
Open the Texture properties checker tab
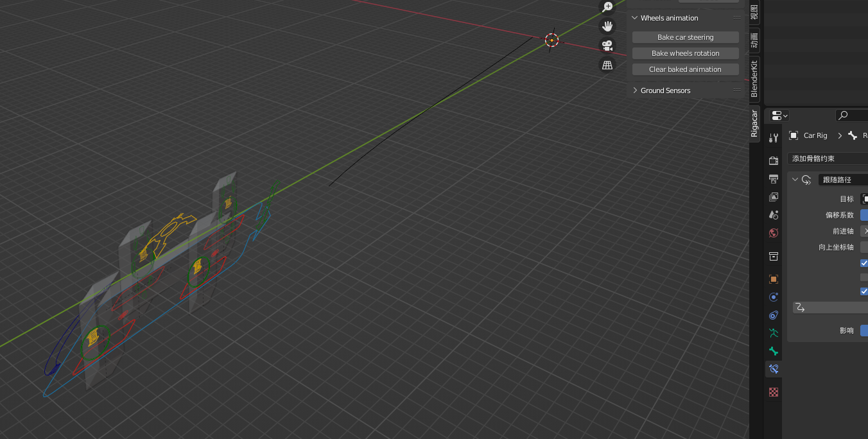(774, 392)
